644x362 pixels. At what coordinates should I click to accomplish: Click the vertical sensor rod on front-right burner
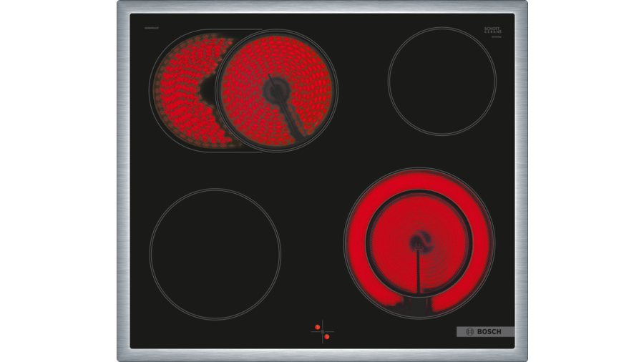[x=419, y=275]
